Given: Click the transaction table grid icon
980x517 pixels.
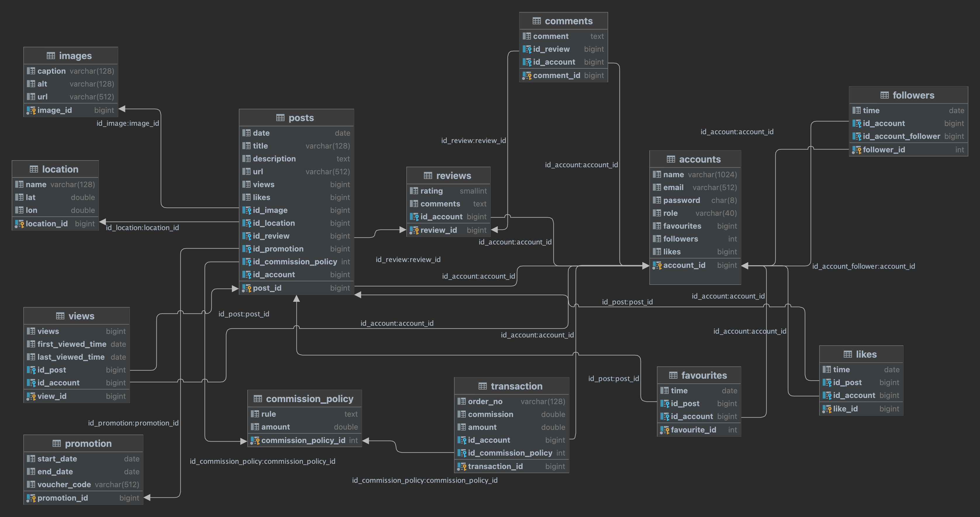Looking at the screenshot, I should pyautogui.click(x=482, y=386).
